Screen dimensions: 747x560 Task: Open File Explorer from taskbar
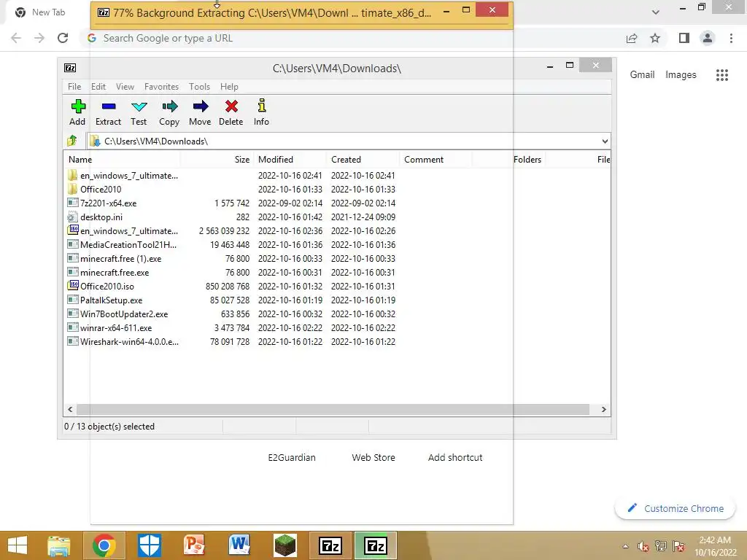click(x=59, y=545)
